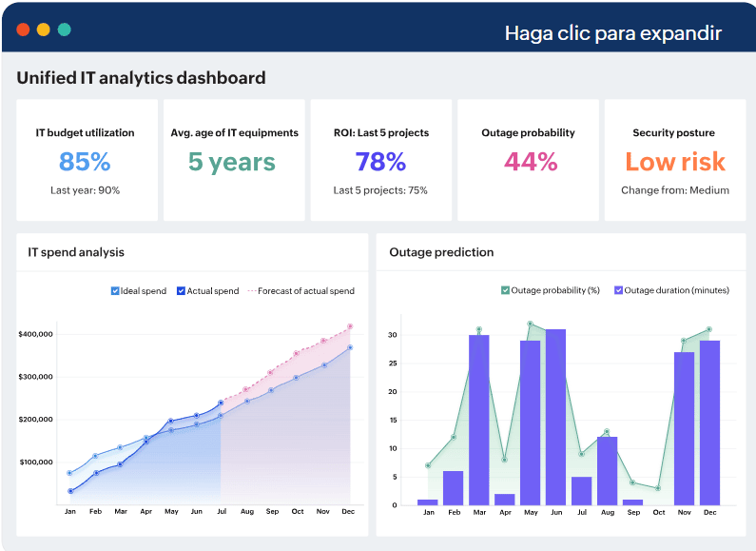Click the yellow window dot
Image resolution: width=756 pixels, height=551 pixels.
44,30
